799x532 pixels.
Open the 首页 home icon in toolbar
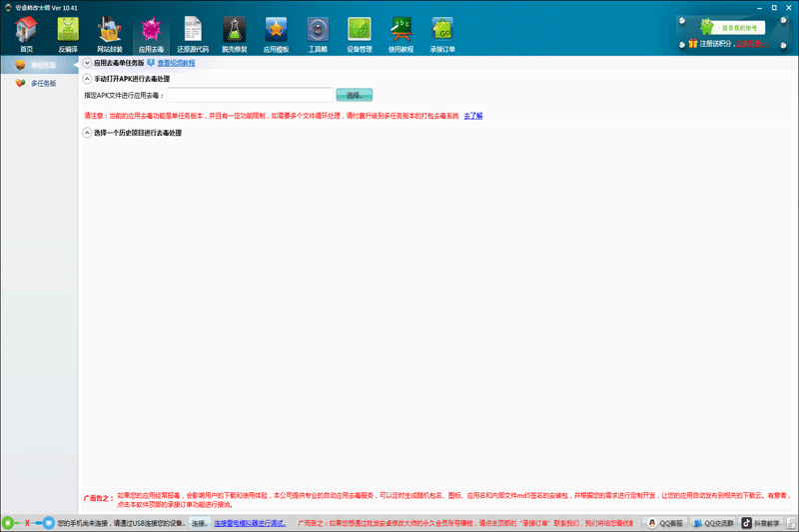[x=26, y=34]
